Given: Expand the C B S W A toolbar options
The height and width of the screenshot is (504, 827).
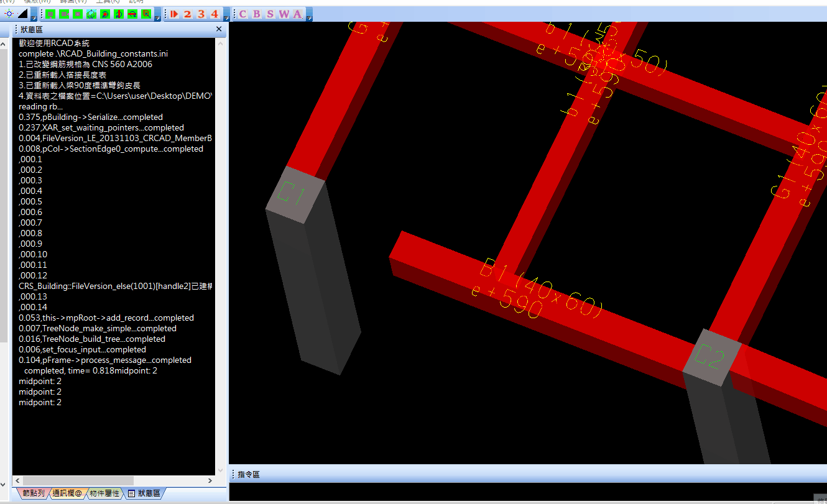Looking at the screenshot, I should pos(309,17).
